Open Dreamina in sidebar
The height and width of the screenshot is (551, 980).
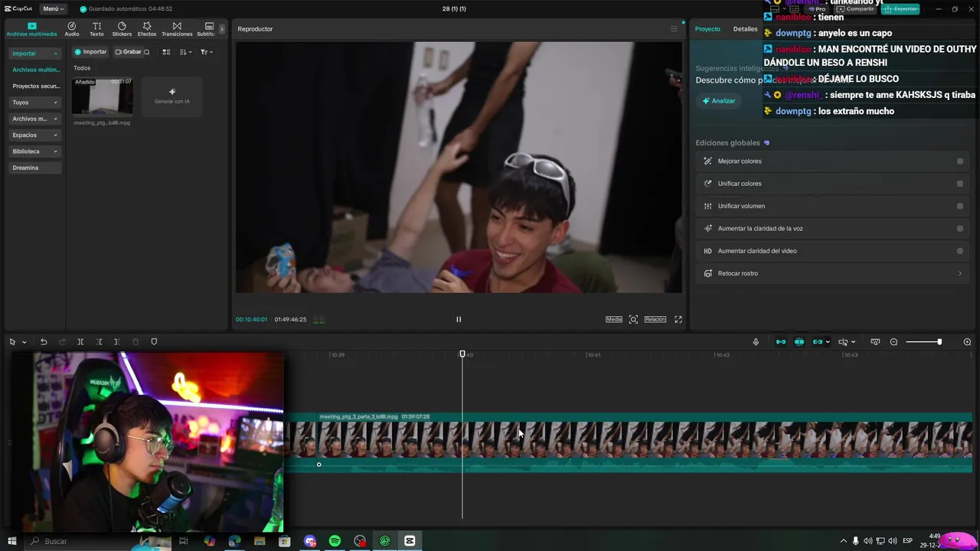click(x=35, y=168)
